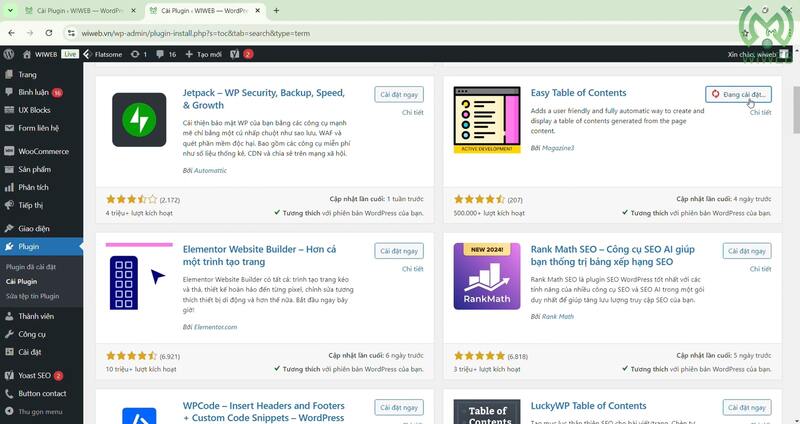
Task: Open the tab search dropdown arrow
Action: click(x=10, y=10)
